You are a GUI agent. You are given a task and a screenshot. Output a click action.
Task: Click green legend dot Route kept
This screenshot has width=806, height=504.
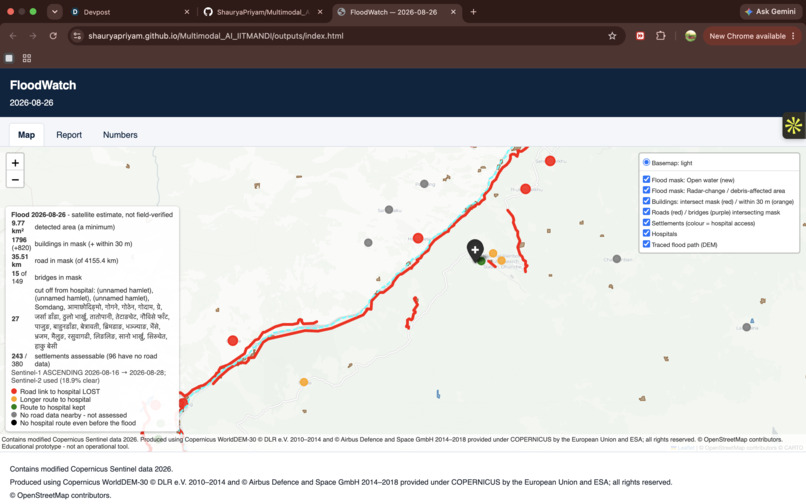tap(14, 407)
